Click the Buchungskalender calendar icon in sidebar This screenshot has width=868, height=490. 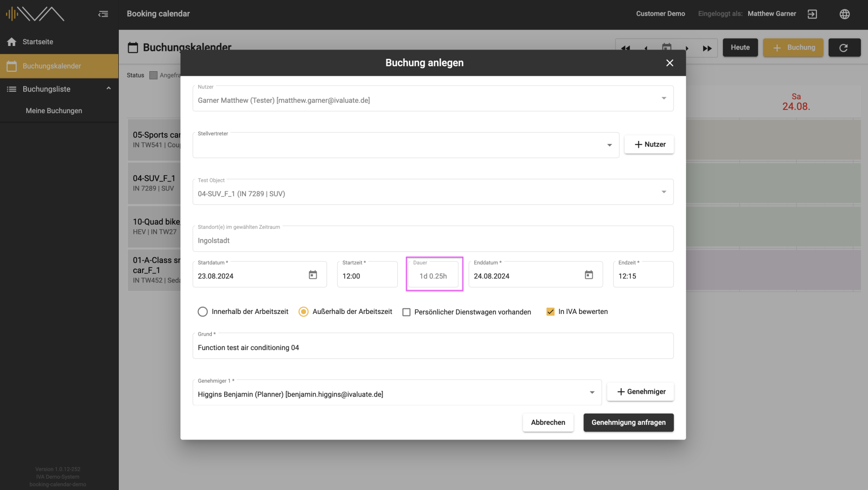11,66
